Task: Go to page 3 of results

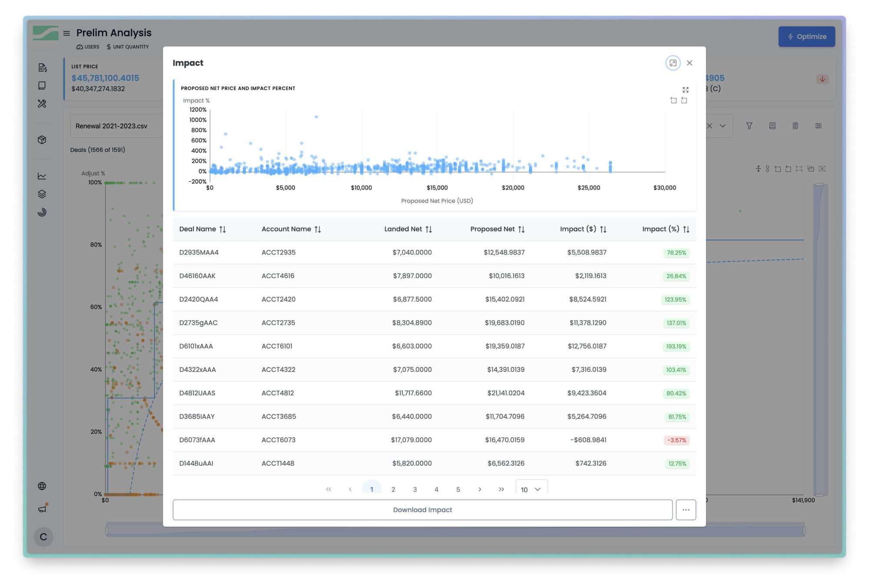Action: [415, 489]
